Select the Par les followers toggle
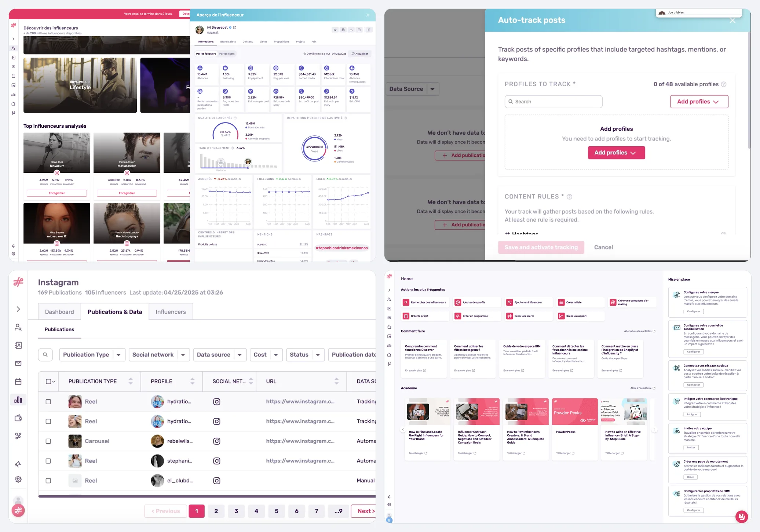Screen dimensions: 760x532 point(206,54)
